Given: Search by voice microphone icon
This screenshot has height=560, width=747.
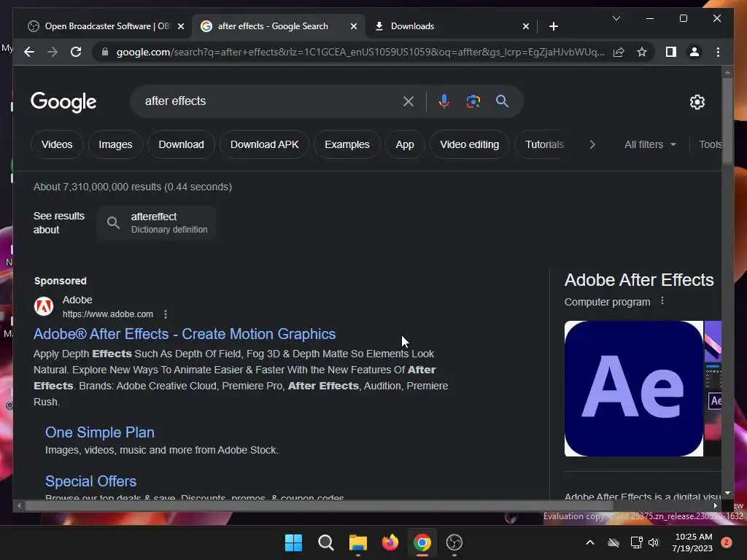Looking at the screenshot, I should 444,101.
